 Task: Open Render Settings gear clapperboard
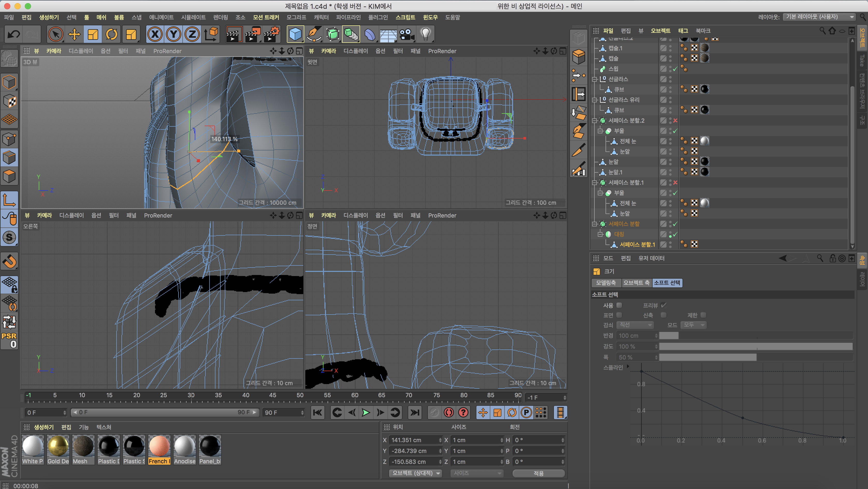(272, 34)
